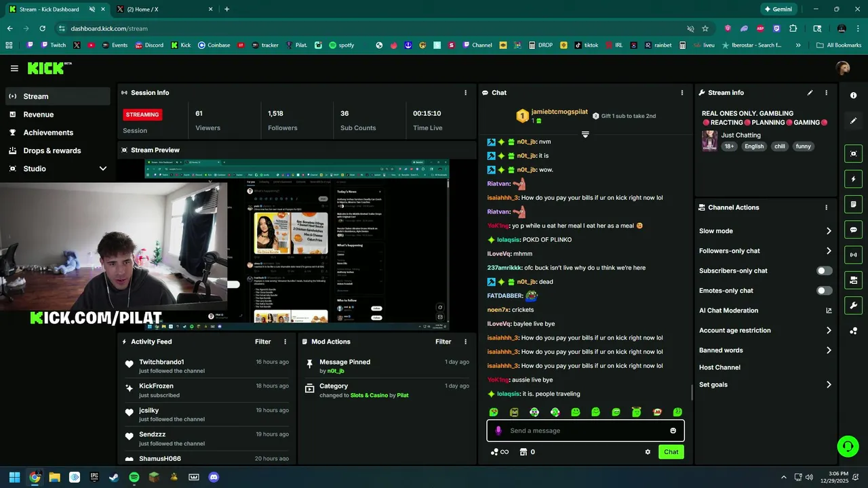Screen dimensions: 868x488
Task: Click Host Channel action
Action: point(719,367)
